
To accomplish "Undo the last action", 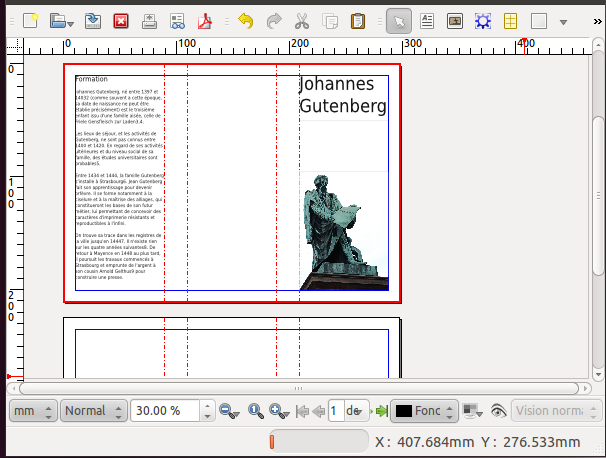I will 246,21.
